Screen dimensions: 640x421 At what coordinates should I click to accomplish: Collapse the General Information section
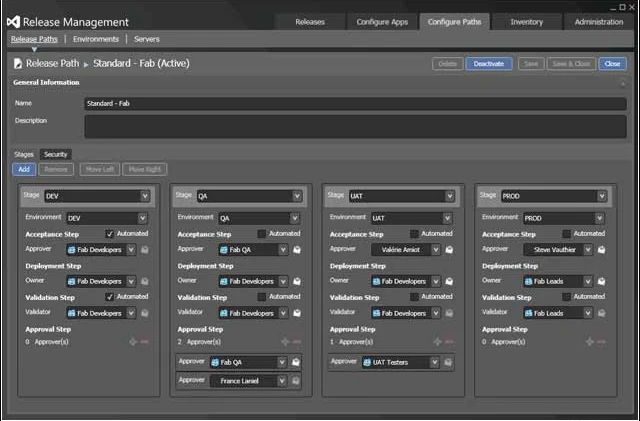tap(622, 84)
